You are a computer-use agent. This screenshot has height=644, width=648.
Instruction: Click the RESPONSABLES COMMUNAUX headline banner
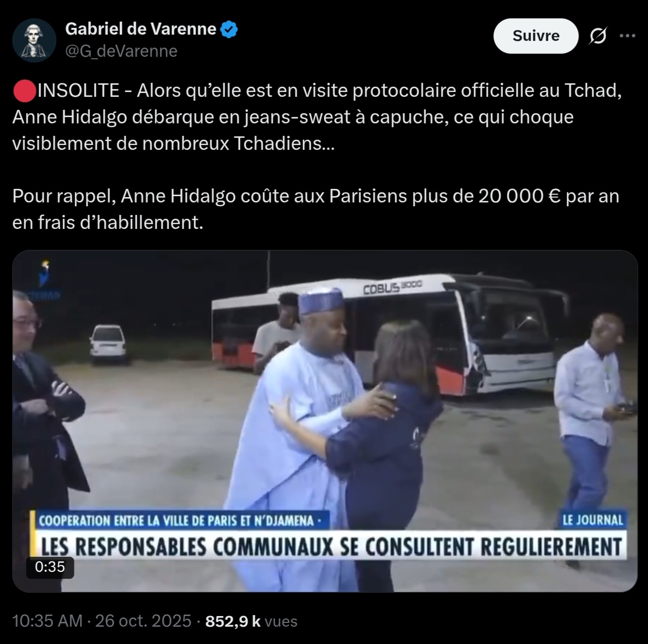(331, 546)
